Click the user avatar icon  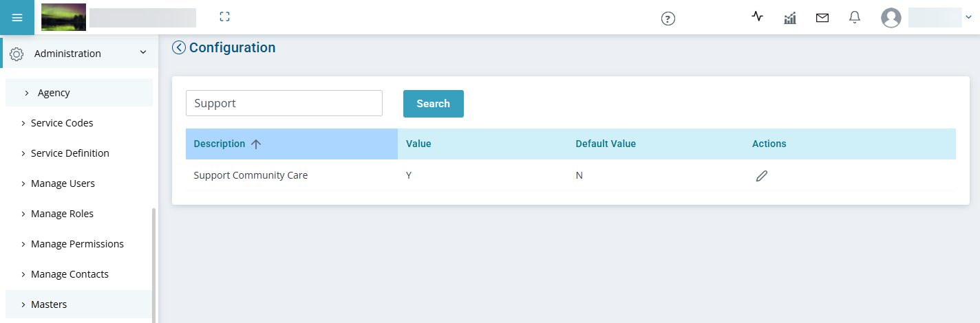(x=891, y=18)
